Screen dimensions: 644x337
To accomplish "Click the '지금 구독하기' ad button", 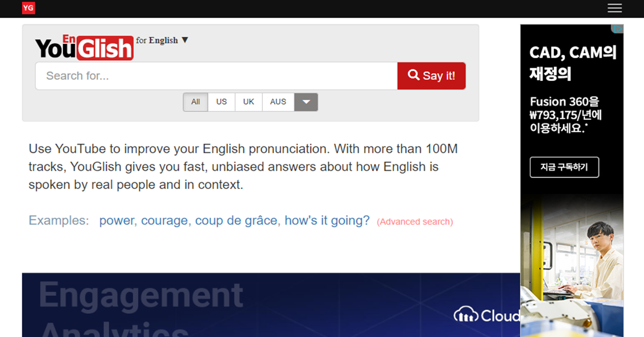I will [x=564, y=167].
